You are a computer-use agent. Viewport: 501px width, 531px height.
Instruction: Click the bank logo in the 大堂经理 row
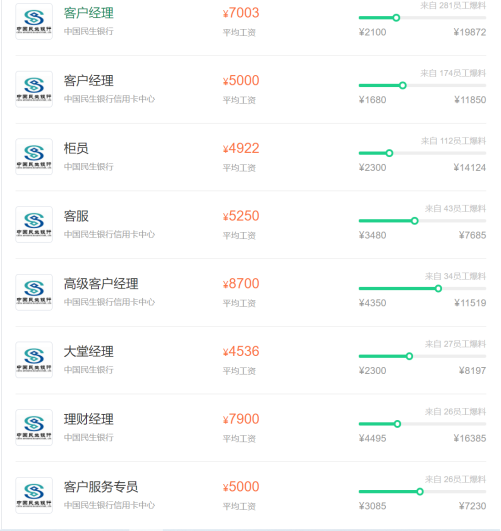coord(34,360)
